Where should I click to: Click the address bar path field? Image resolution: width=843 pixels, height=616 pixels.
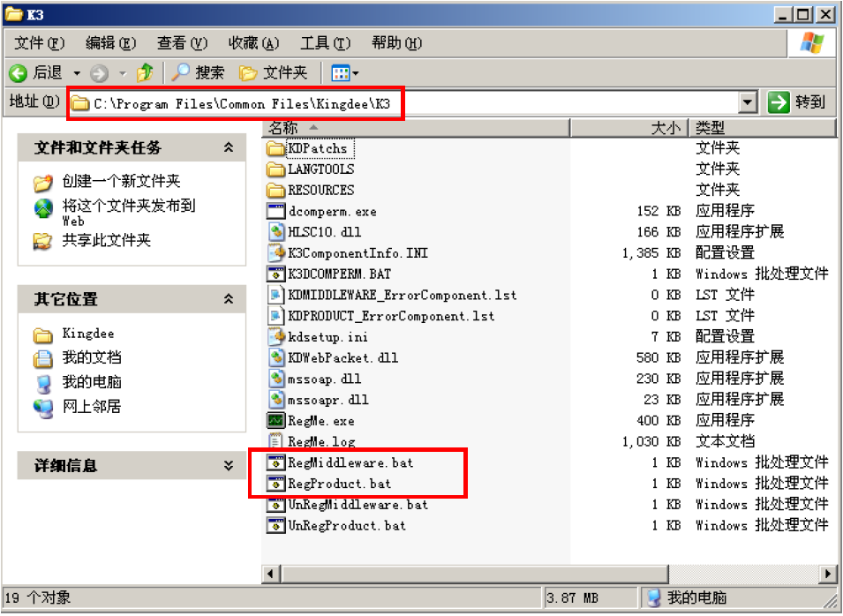coord(403,102)
